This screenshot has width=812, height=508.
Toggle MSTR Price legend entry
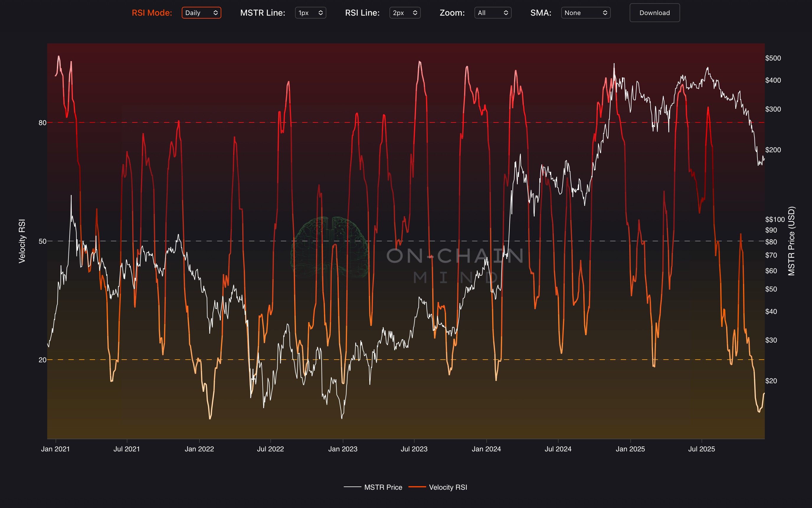tap(383, 487)
